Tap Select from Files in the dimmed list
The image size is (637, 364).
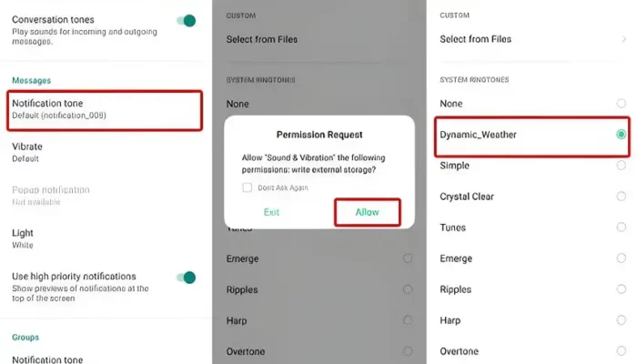pos(262,39)
